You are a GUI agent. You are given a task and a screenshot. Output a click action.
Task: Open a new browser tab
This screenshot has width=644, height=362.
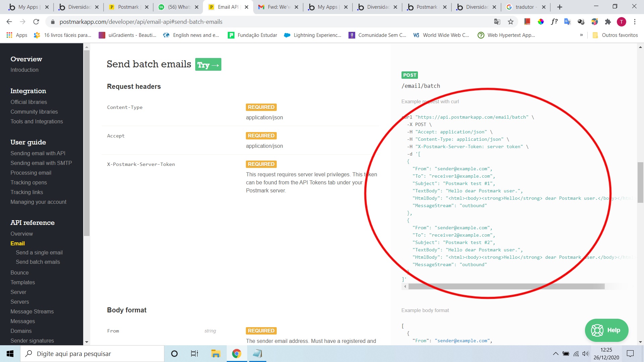tap(559, 7)
